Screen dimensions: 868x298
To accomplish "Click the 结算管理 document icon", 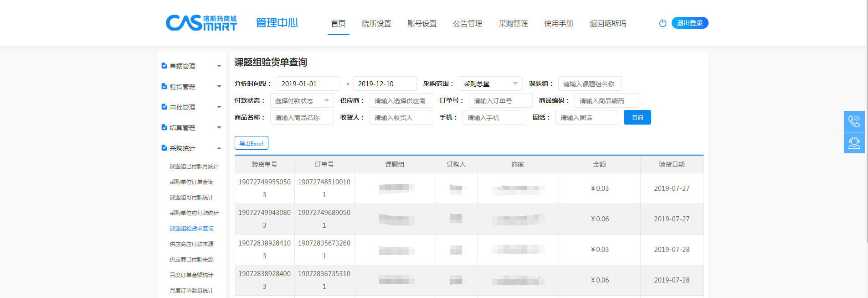I will [164, 127].
